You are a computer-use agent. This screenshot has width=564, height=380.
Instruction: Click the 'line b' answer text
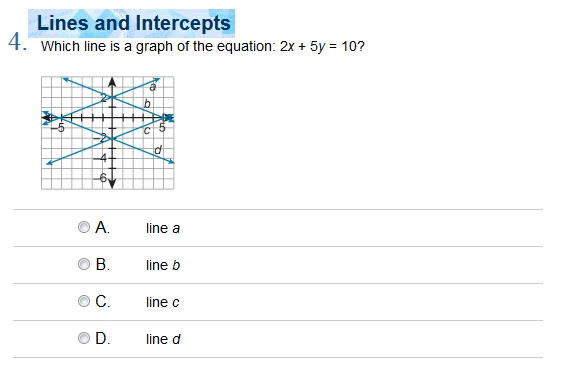click(163, 265)
